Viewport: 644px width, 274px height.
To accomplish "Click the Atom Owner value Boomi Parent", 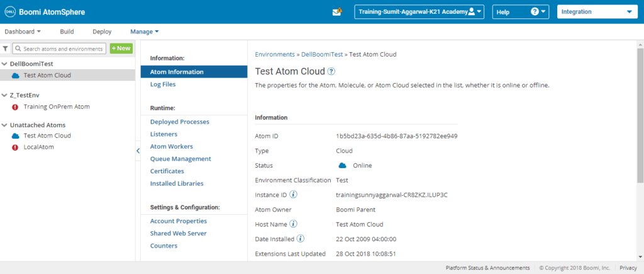I will click(356, 210).
